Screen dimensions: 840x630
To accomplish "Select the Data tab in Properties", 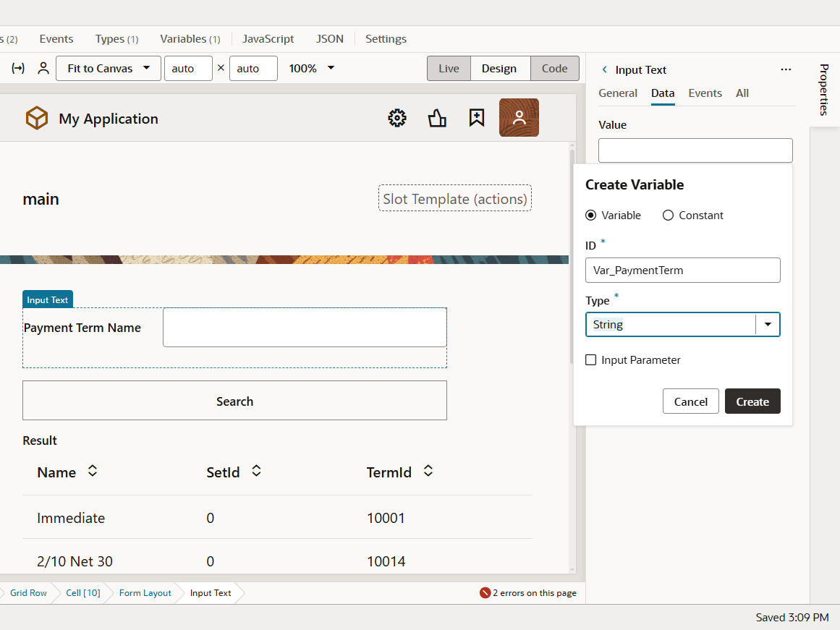I will 663,93.
